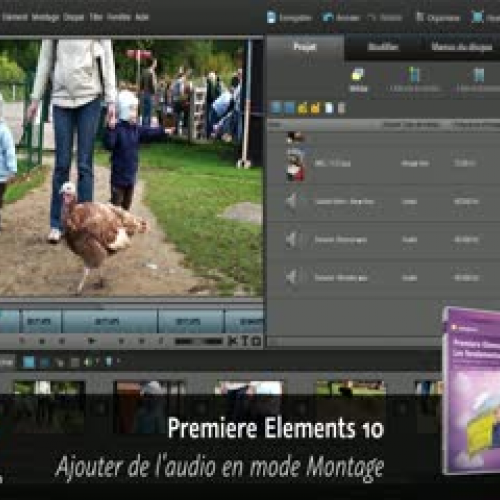The image size is (500, 500).
Task: Click the speaker icon of last audio row
Action: pyautogui.click(x=292, y=277)
